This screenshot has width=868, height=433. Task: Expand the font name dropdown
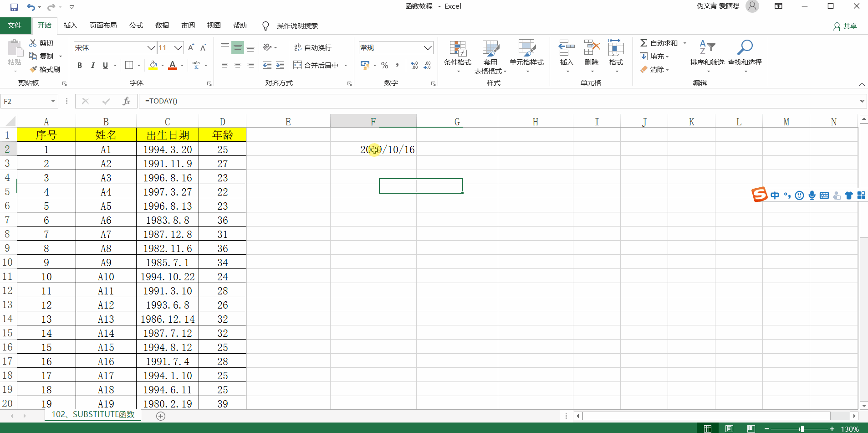151,47
